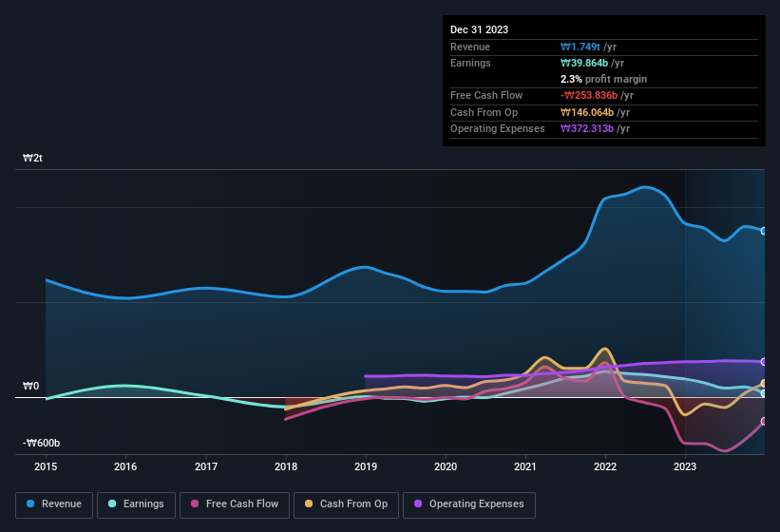Select the -₩253.836b Free Cash Flow value
This screenshot has width=780, height=532.
point(599,96)
